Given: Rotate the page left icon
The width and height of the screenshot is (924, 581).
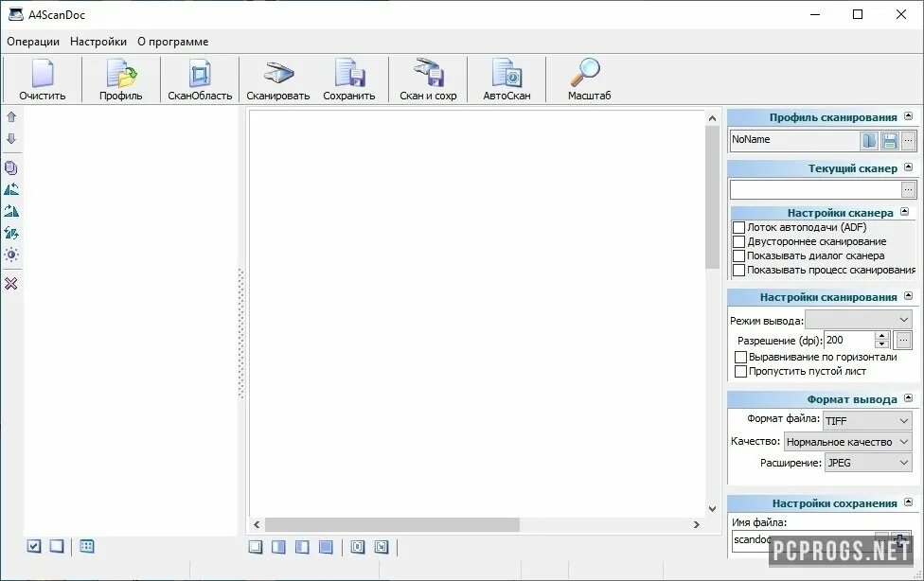Looking at the screenshot, I should coord(11,189).
